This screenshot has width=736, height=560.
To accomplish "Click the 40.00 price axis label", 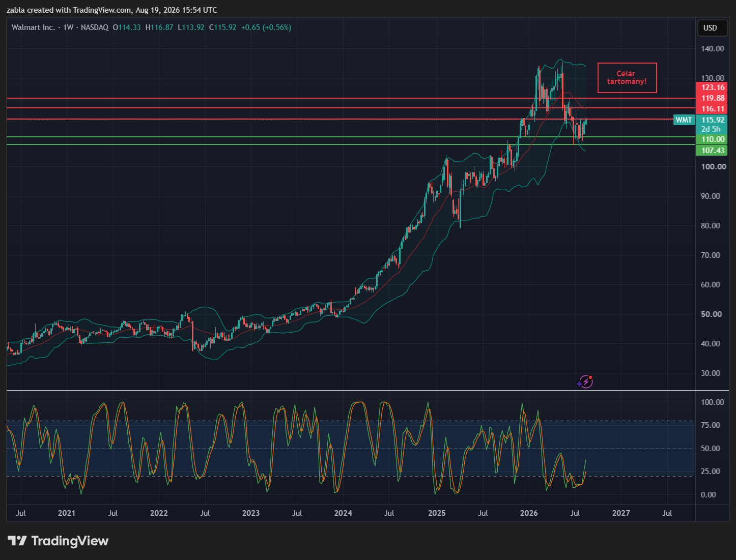I will (x=711, y=343).
